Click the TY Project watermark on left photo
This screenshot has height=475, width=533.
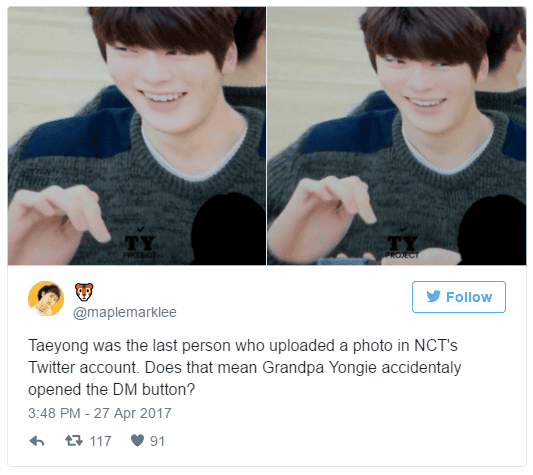tap(140, 243)
